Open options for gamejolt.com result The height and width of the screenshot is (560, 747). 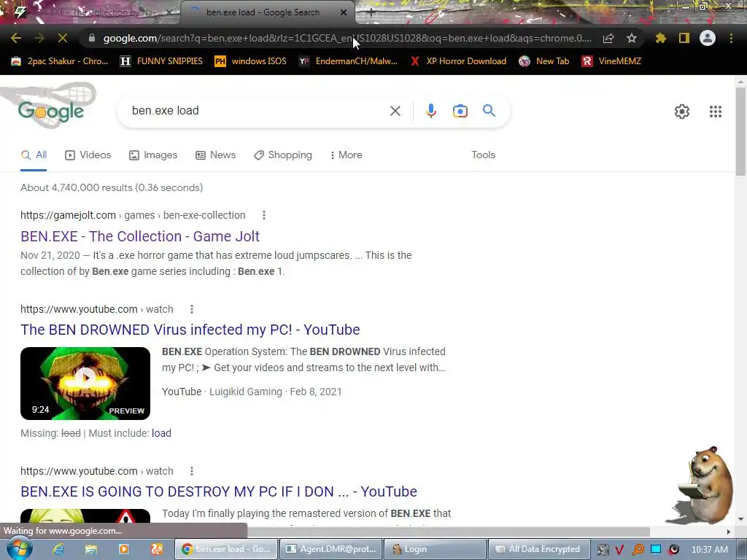click(x=264, y=215)
